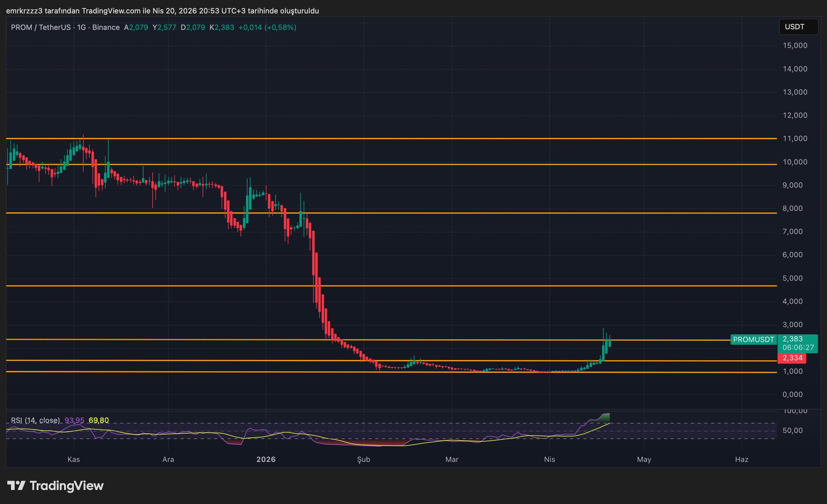
Task: Click the 50,00 RSI scale label
Action: click(792, 430)
